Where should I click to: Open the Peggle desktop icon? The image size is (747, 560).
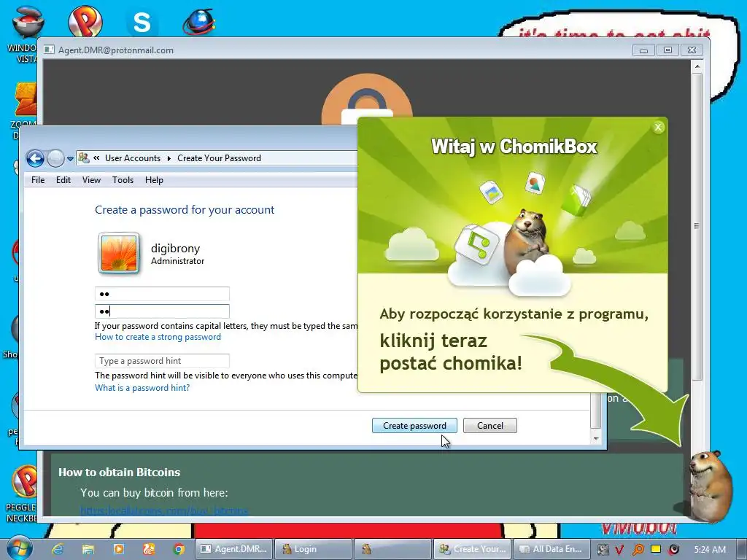23,494
